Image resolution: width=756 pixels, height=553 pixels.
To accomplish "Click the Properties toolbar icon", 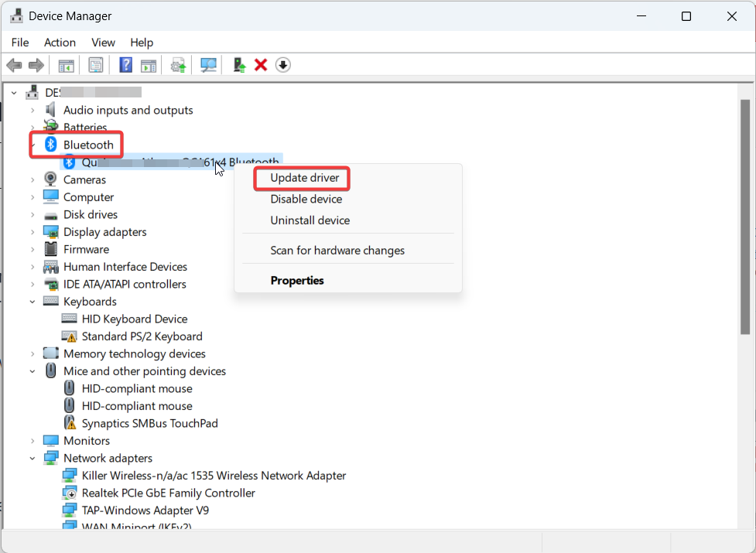I will [95, 65].
